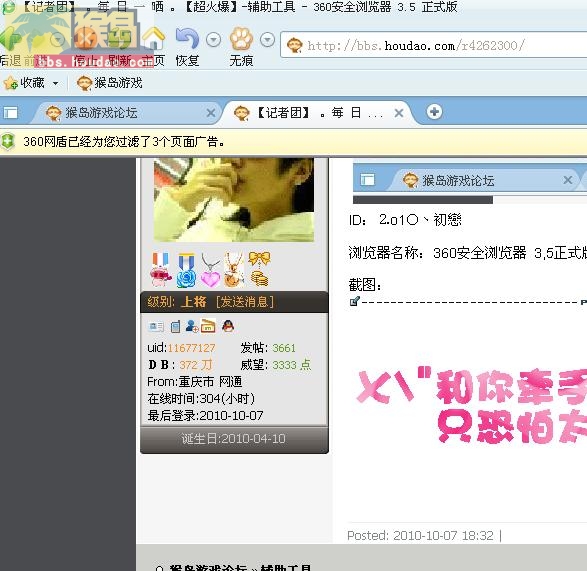The width and height of the screenshot is (587, 571).
Task: Click the user avatar image
Action: (234, 200)
